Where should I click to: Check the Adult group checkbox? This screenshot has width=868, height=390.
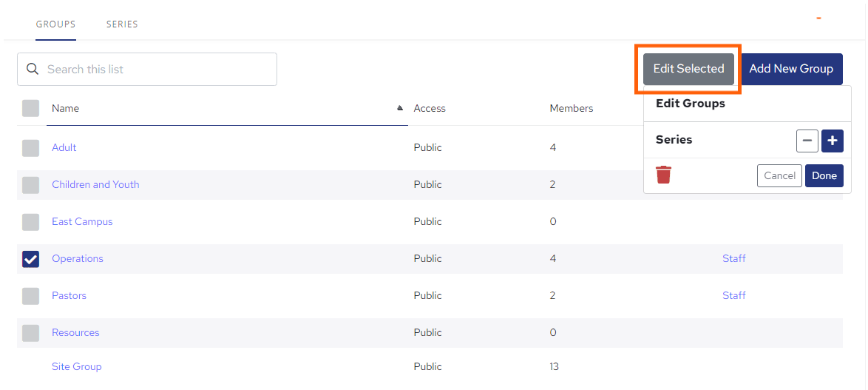30,147
